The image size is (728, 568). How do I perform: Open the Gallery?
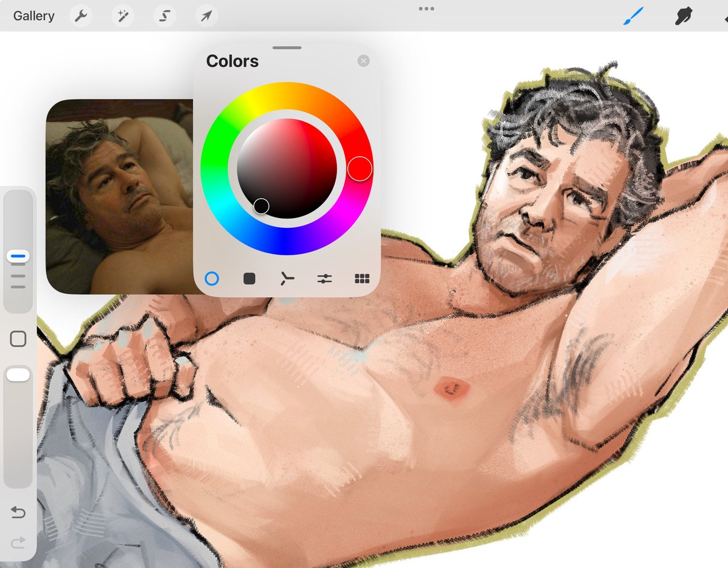[33, 16]
